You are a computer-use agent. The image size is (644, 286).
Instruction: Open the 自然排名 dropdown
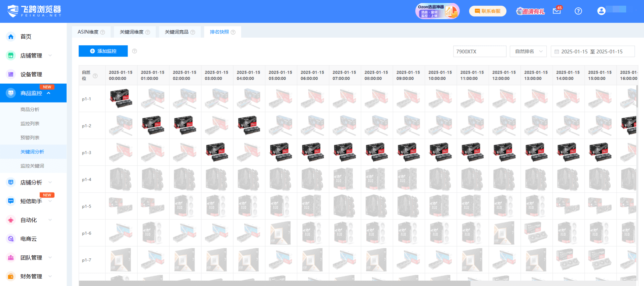[528, 51]
